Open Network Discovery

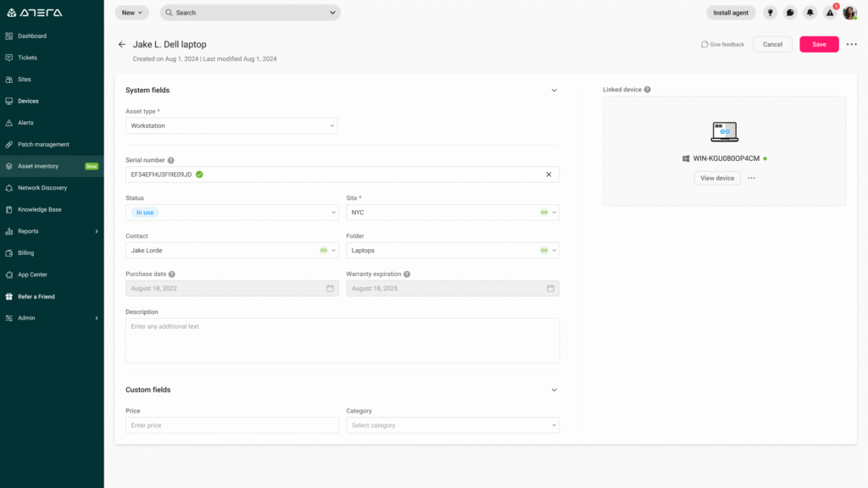[44, 187]
